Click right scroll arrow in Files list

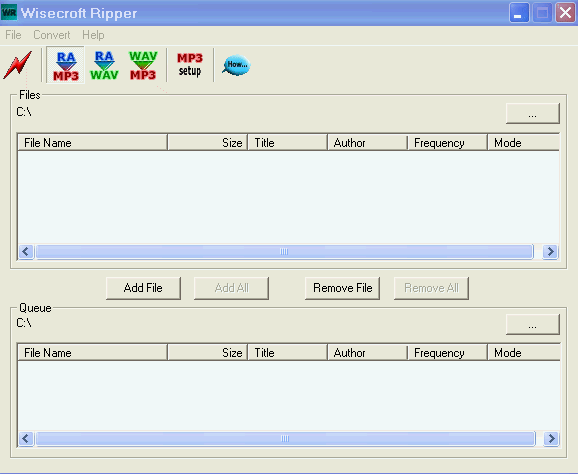coord(551,252)
